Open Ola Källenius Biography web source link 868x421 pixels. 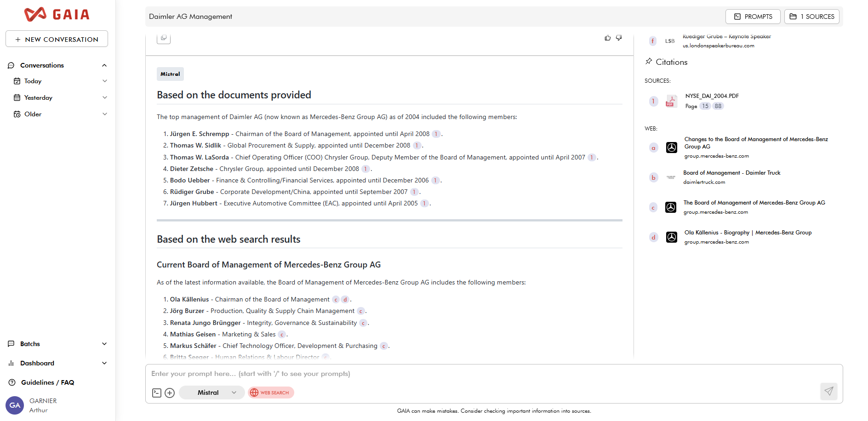[748, 233]
